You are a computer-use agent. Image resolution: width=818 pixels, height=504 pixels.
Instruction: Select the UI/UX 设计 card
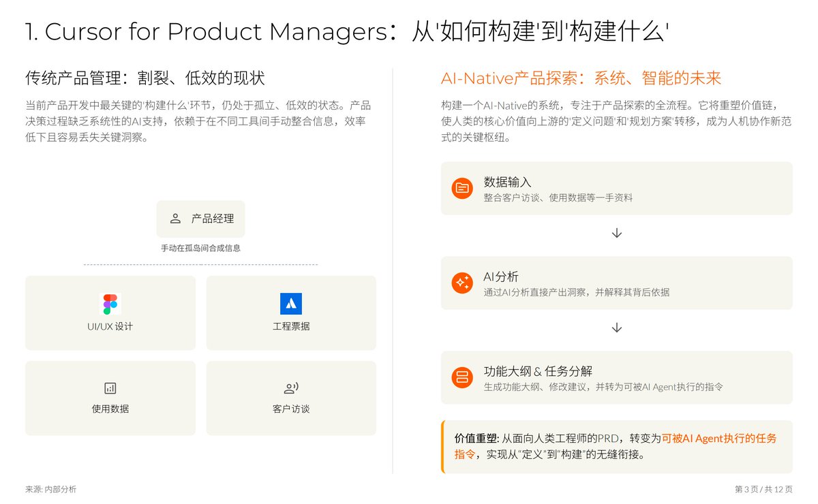(x=110, y=313)
